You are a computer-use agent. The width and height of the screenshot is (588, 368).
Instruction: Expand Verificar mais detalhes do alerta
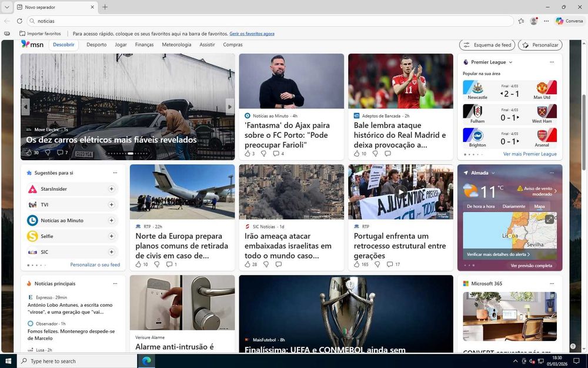499,254
